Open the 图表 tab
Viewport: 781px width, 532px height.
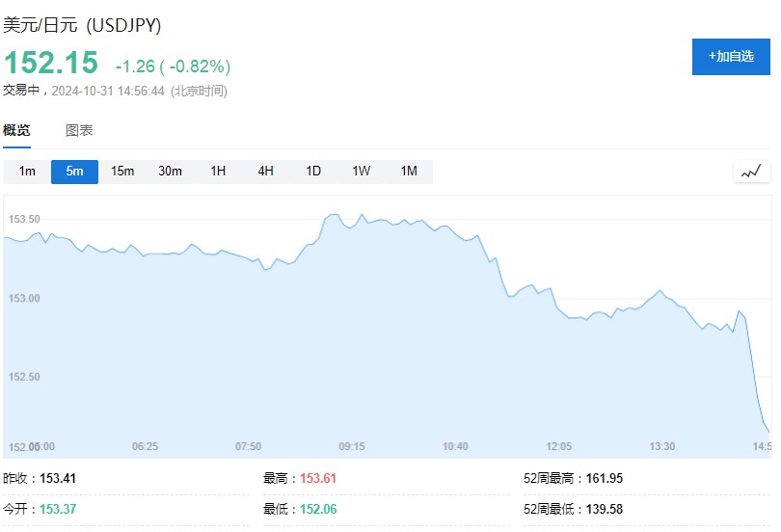79,130
